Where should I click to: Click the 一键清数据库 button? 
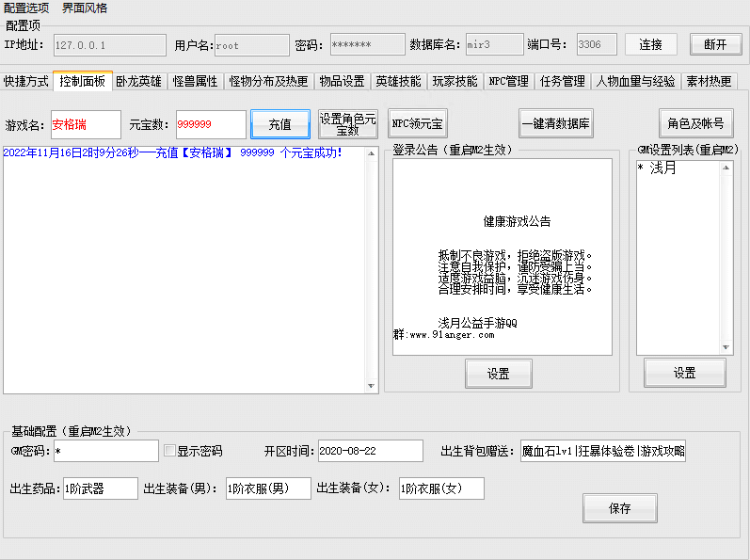click(x=556, y=123)
